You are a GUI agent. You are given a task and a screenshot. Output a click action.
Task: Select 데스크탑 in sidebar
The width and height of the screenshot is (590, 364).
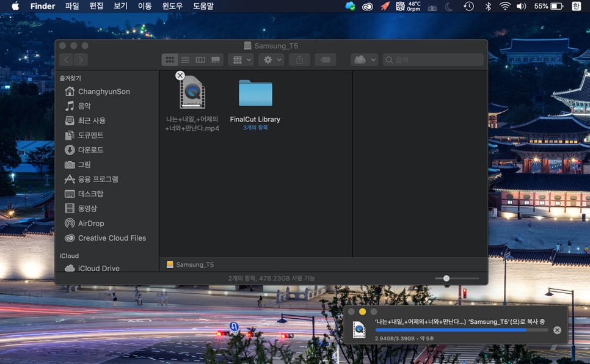pyautogui.click(x=84, y=194)
